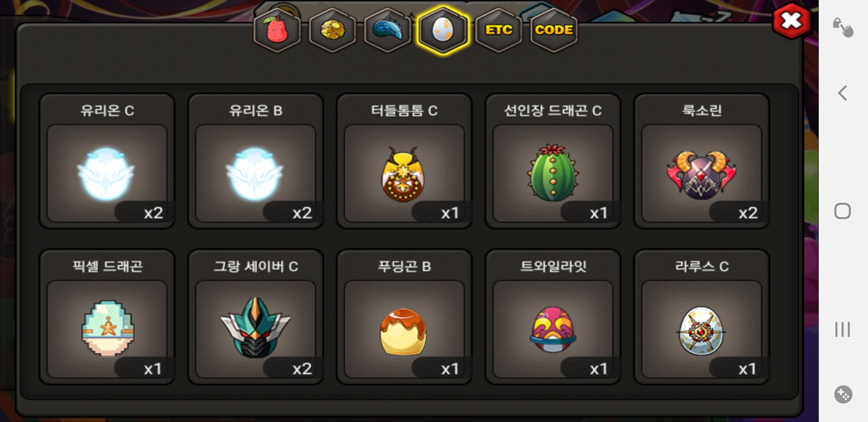Open the game controller tools icon

coord(843,394)
